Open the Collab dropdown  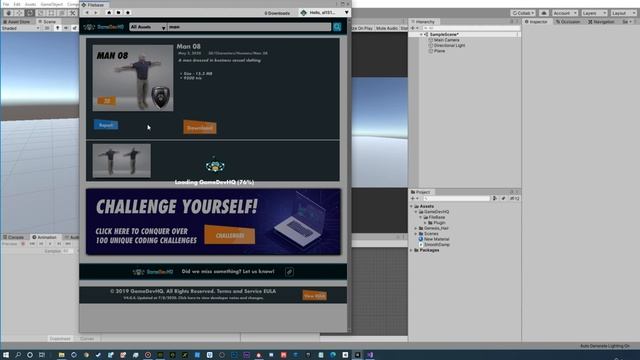(523, 13)
